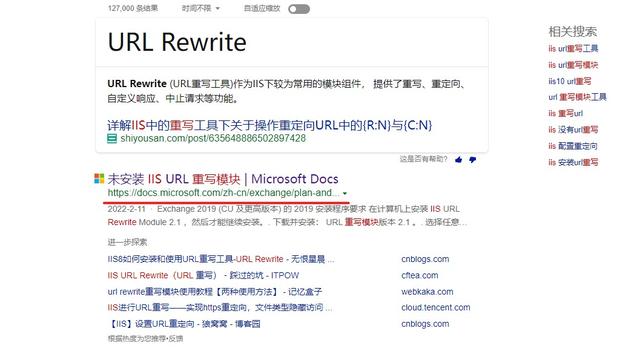Click the Microsoft logo favicon
This screenshot has width=640, height=360.
[99, 178]
